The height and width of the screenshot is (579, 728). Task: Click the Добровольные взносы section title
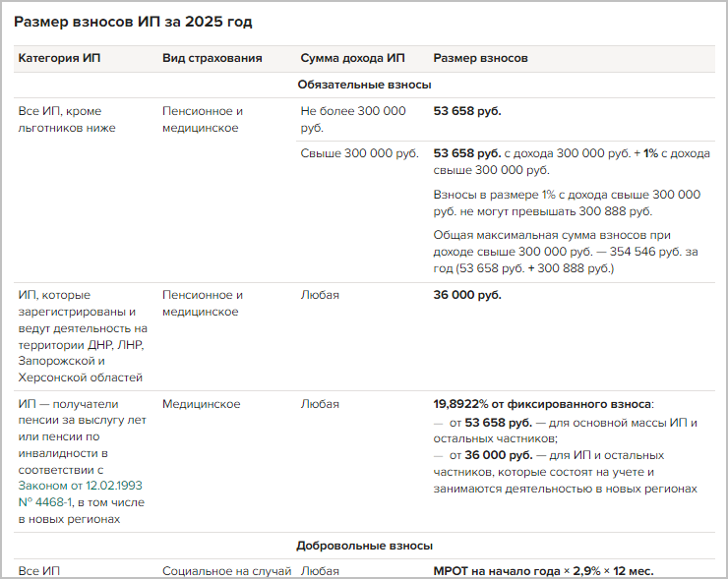click(x=364, y=546)
